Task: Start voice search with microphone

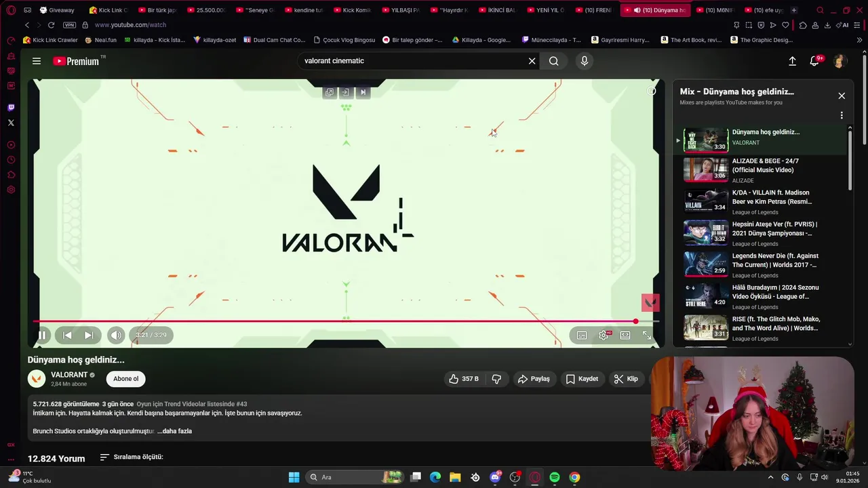Action: [x=585, y=61]
